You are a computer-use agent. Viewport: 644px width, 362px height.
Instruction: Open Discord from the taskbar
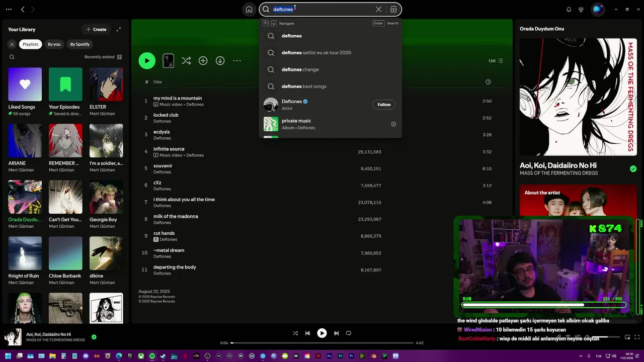pos(86,356)
